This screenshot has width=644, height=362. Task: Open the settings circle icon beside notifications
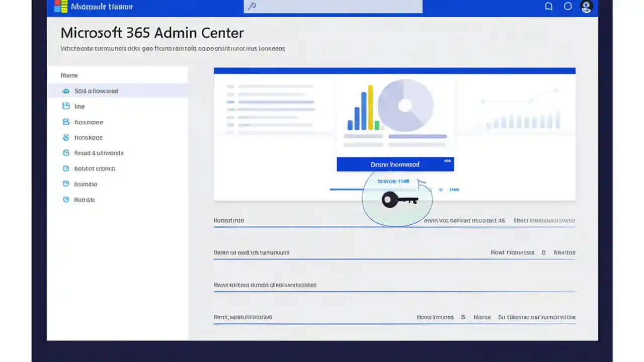[568, 6]
